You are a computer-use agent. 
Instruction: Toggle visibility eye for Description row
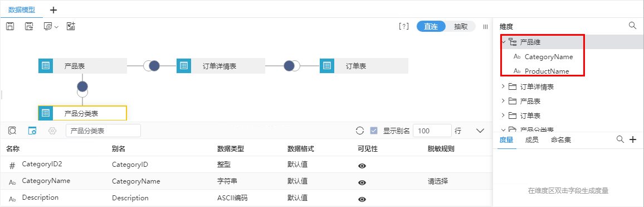tap(362, 199)
